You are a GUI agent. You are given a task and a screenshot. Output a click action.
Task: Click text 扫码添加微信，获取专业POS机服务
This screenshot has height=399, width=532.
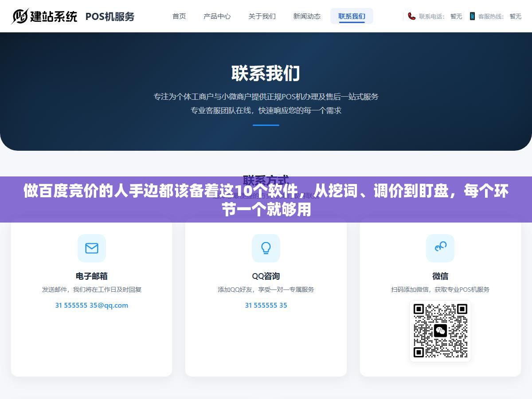(440, 289)
